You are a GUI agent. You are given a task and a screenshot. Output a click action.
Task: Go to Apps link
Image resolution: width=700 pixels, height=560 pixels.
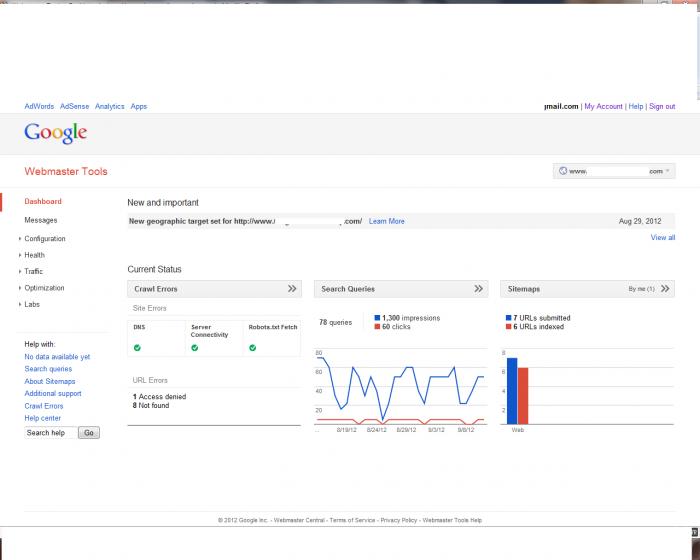pyautogui.click(x=139, y=106)
